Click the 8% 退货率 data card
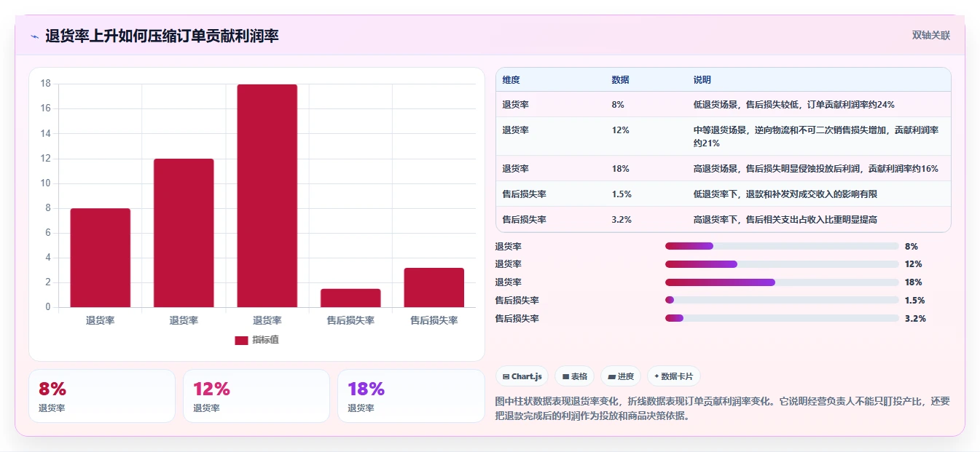Image resolution: width=980 pixels, height=452 pixels. [x=102, y=396]
